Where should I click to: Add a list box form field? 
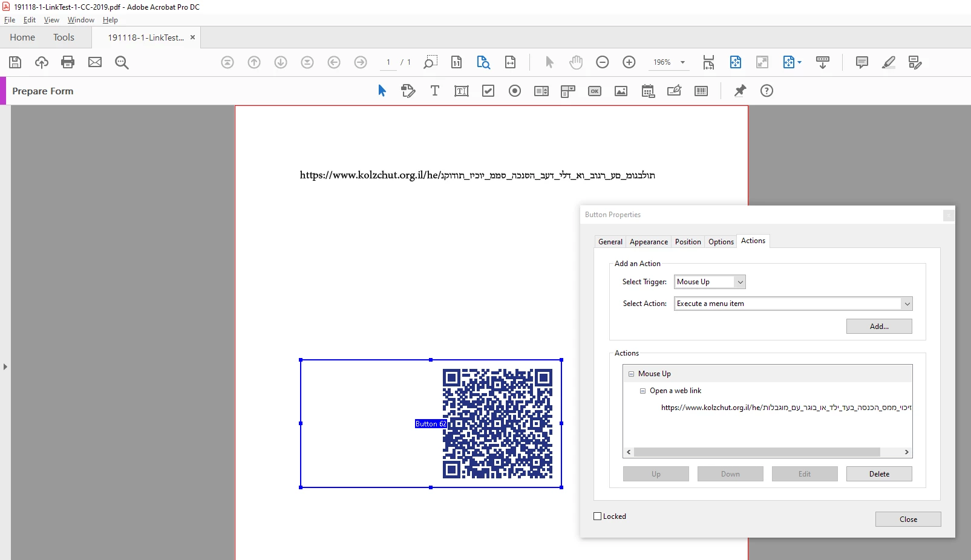point(541,91)
